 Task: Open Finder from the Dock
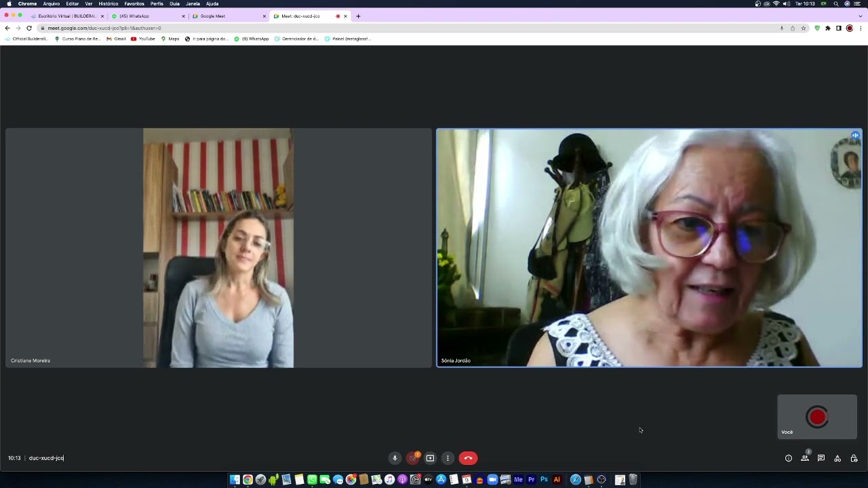[x=235, y=479]
